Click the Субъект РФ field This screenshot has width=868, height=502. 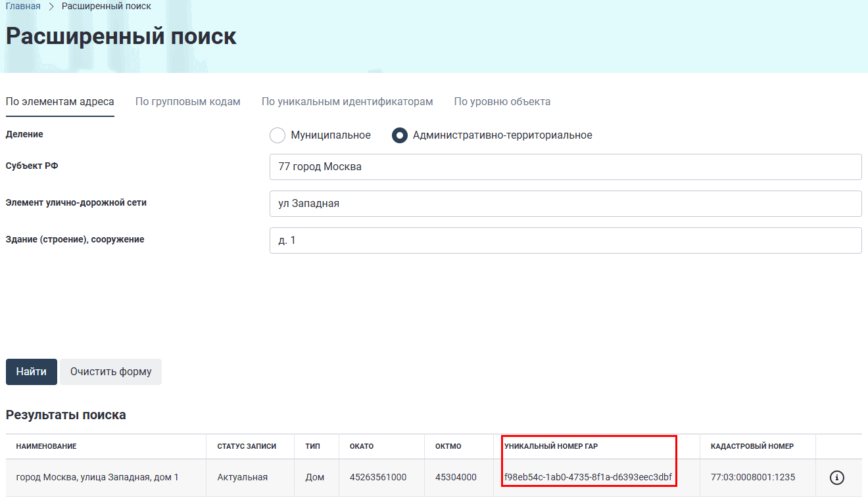(x=565, y=167)
